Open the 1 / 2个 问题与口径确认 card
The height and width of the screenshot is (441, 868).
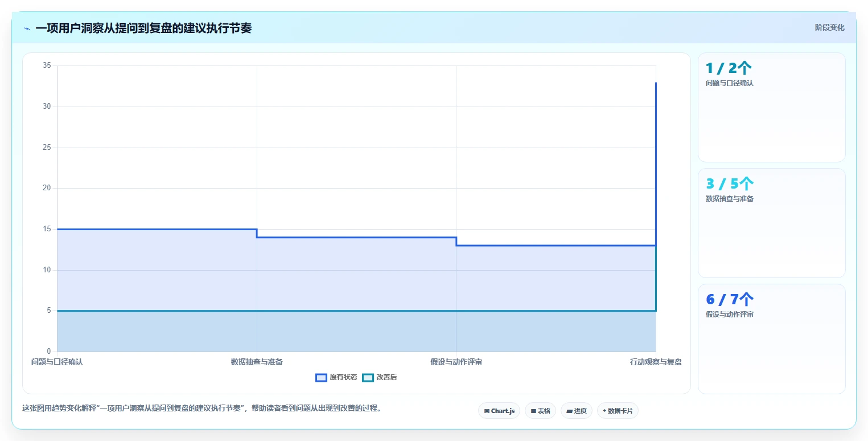coord(771,107)
